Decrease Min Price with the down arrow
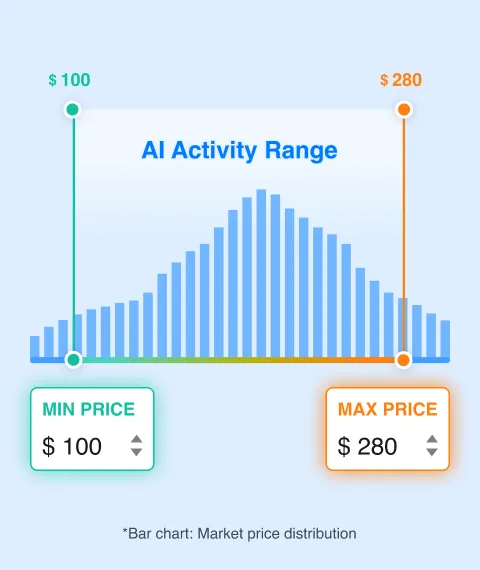Image resolution: width=480 pixels, height=570 pixels. tap(136, 452)
